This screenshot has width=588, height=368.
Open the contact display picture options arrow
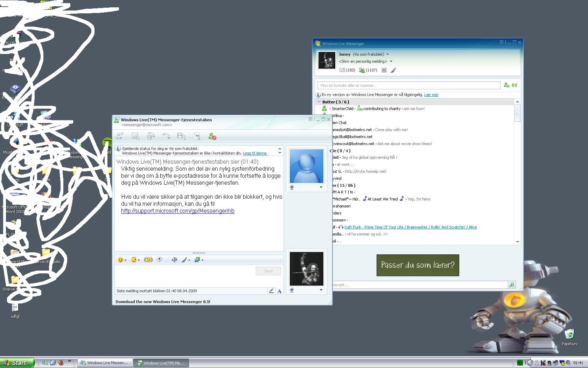[321, 187]
